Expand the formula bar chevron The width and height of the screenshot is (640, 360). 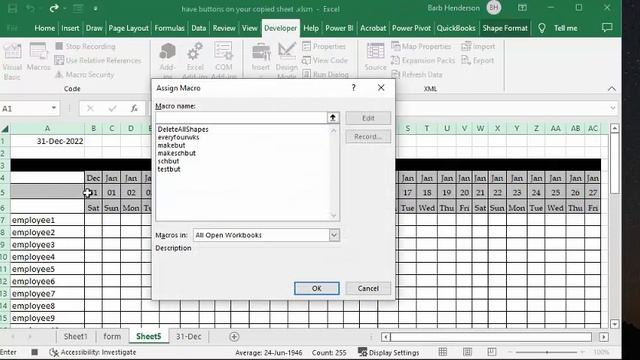[613, 108]
